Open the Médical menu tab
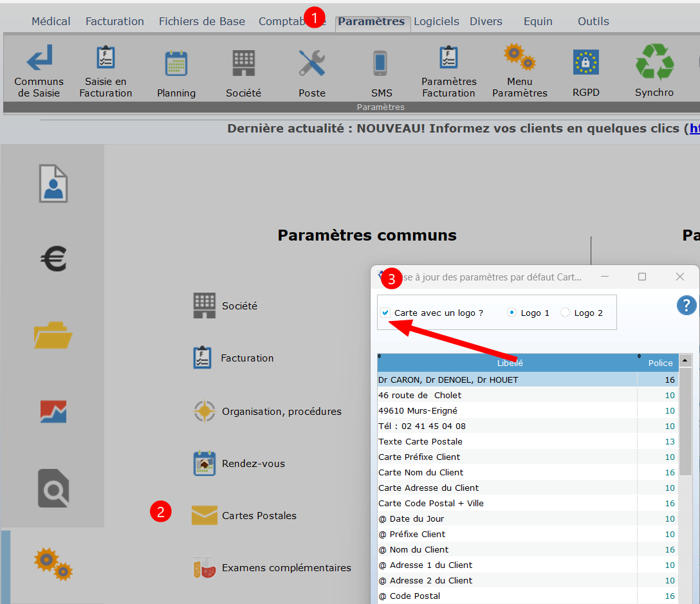 click(51, 21)
